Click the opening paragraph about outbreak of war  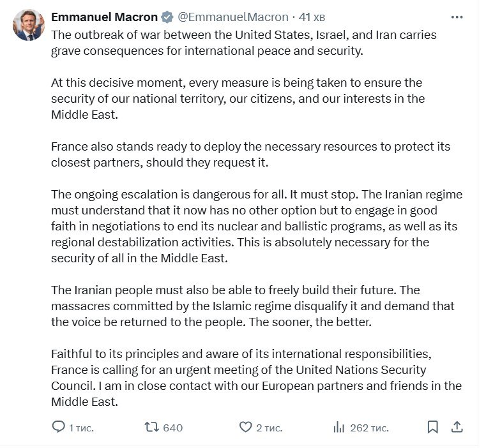(244, 43)
